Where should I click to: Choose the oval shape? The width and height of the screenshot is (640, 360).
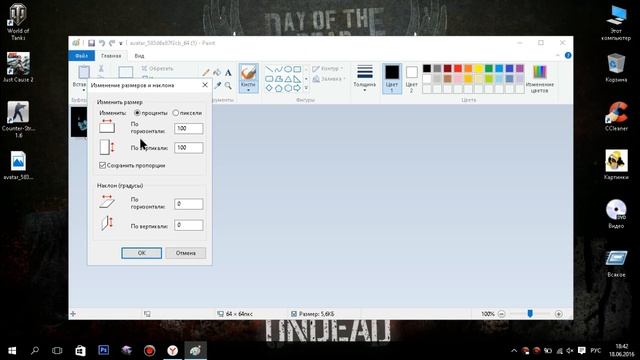(288, 69)
